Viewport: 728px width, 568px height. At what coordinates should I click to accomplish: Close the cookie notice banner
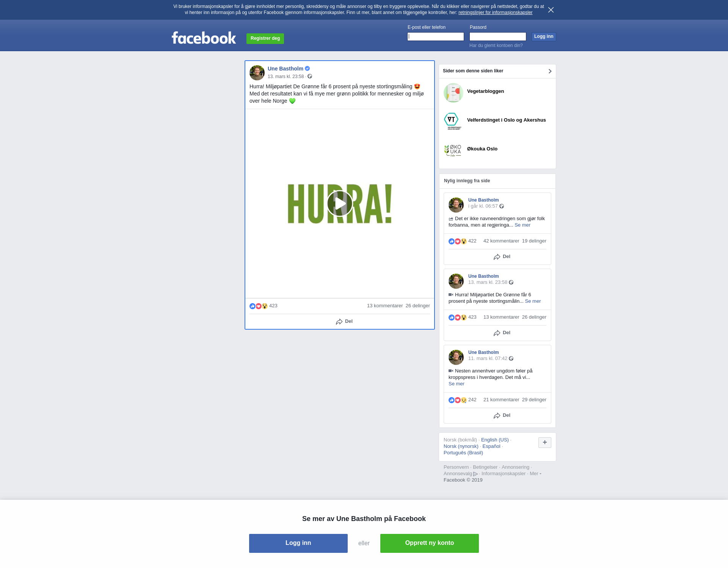point(551,10)
